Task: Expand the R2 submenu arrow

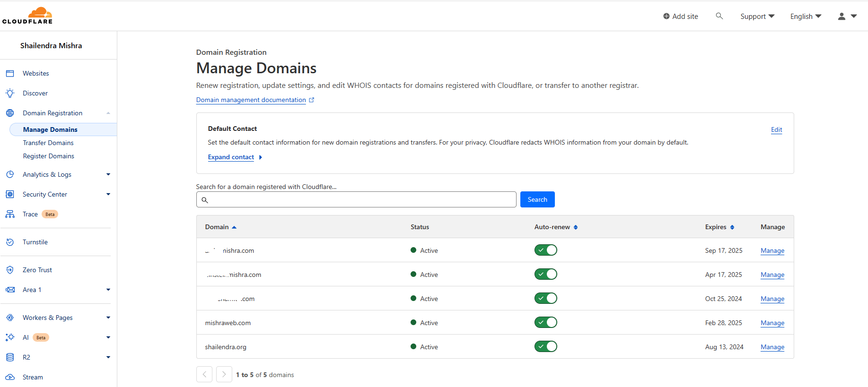Action: click(108, 357)
